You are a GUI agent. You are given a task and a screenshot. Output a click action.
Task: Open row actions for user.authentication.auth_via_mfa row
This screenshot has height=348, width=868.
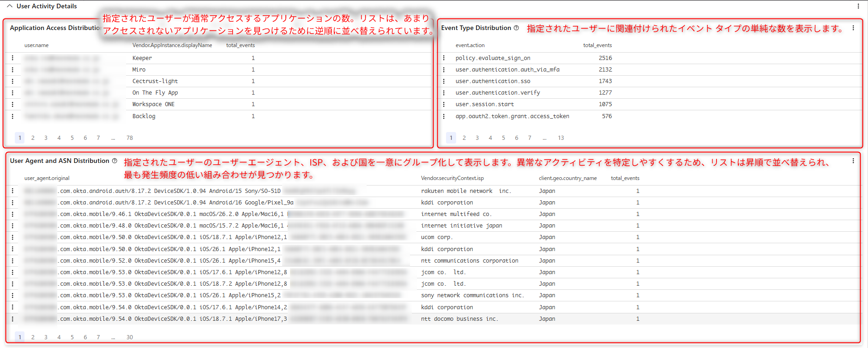[444, 70]
